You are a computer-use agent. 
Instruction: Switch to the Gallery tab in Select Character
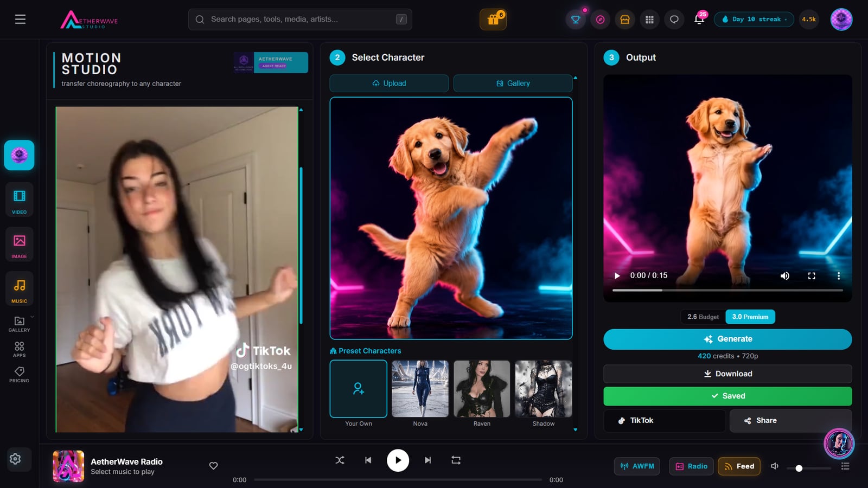coord(513,84)
